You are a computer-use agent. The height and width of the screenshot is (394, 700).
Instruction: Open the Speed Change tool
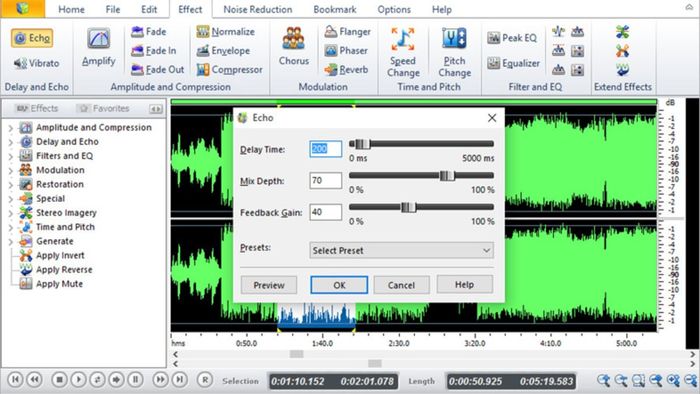[403, 52]
